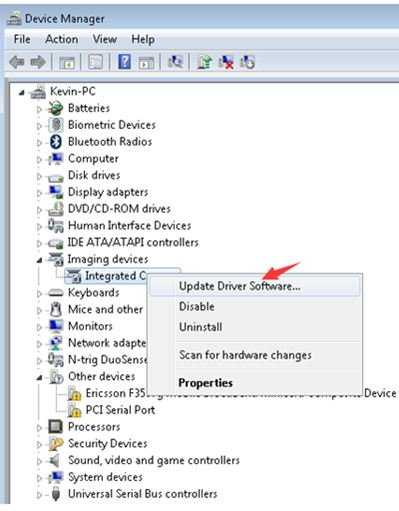Click the Mice and other pointing devices icon
Screen dimensions: 399x511
coord(56,310)
